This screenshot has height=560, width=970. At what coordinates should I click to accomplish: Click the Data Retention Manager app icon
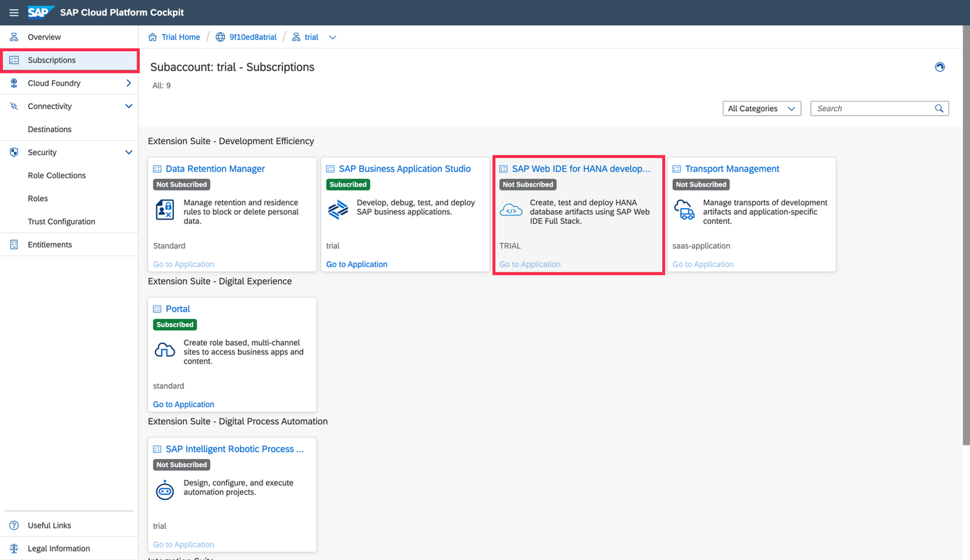click(x=165, y=210)
